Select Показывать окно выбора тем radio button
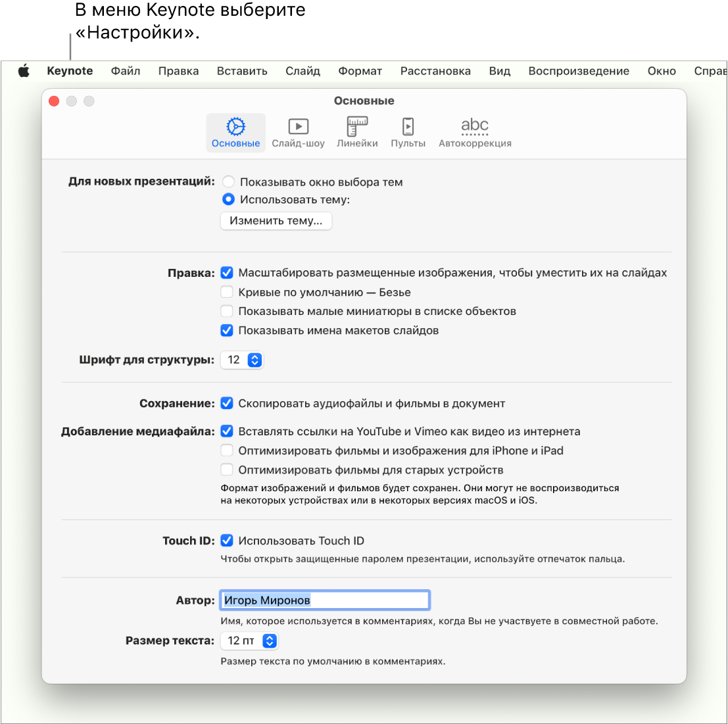This screenshot has height=724, width=728. [228, 181]
